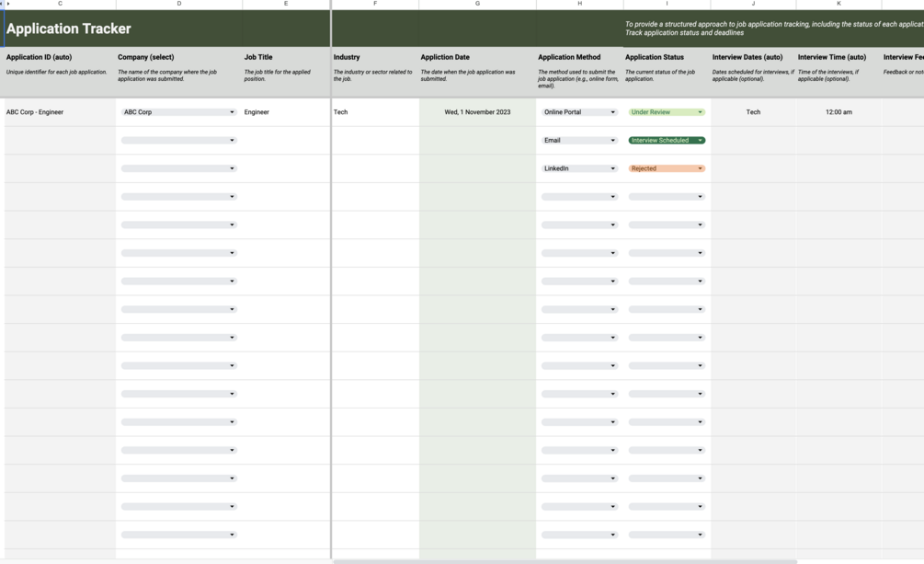Click the Interview Scheduled status chip
This screenshot has height=564, width=924.
point(667,141)
